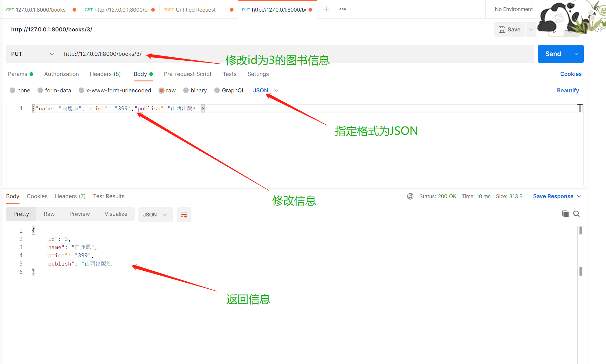Choose x-www-form-urlencoded body type
This screenshot has height=364, width=606.
point(81,91)
